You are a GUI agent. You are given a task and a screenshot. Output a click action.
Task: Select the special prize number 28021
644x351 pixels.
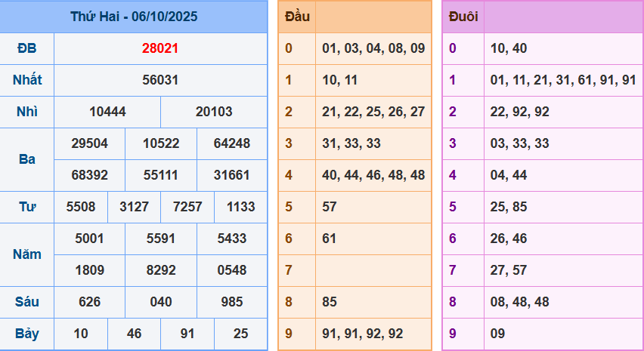[160, 48]
